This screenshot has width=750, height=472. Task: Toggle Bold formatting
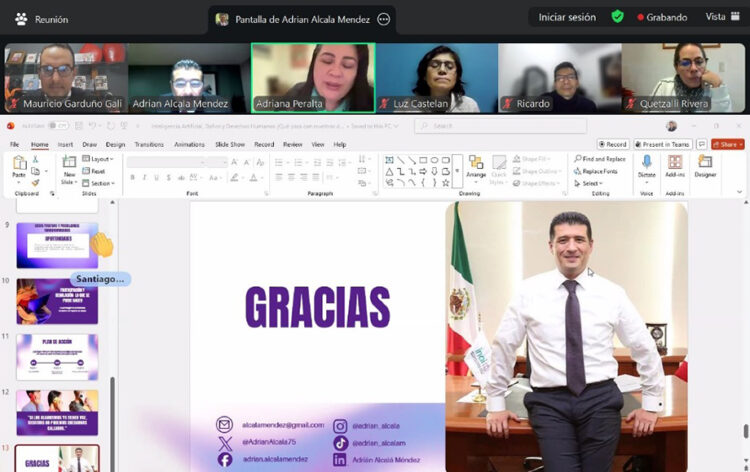click(x=132, y=177)
